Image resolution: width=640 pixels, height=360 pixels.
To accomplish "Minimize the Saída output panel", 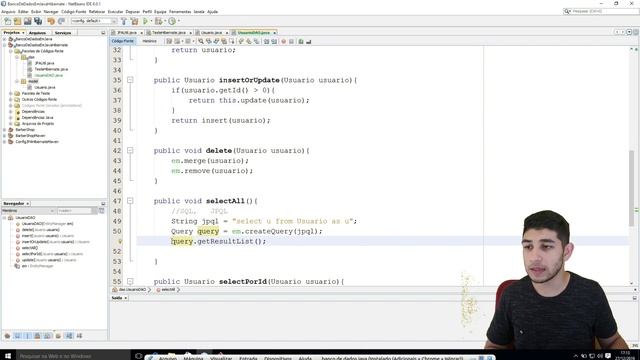I will click(635, 298).
